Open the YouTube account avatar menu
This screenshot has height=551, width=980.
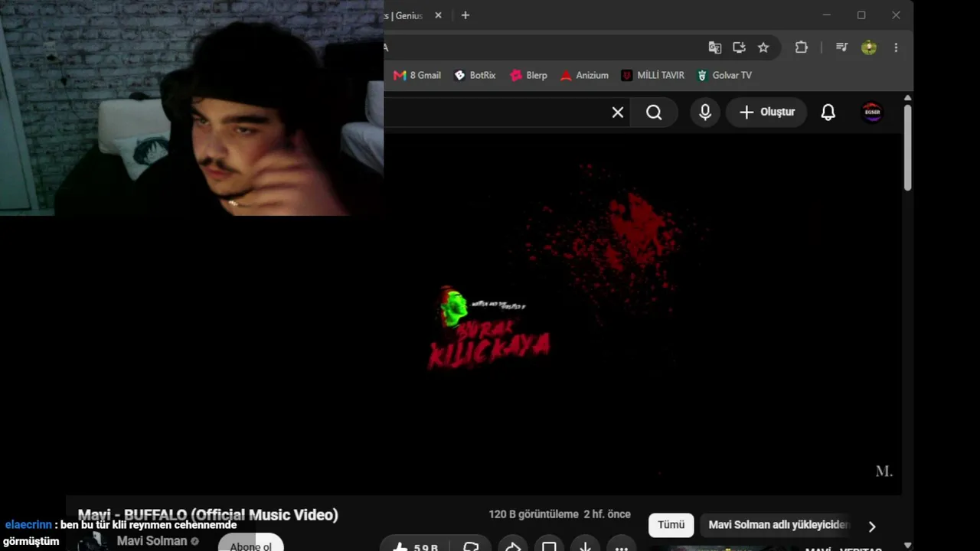(872, 112)
